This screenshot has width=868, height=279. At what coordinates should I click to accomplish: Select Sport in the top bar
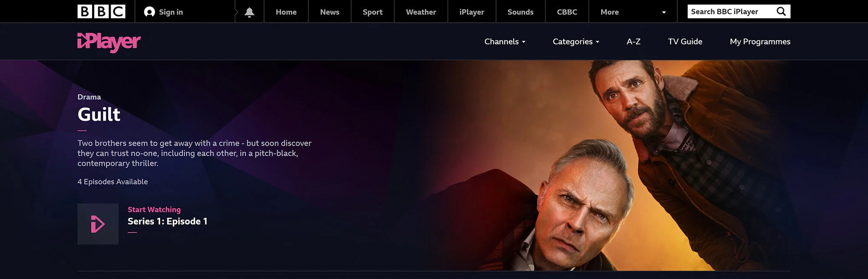[372, 12]
